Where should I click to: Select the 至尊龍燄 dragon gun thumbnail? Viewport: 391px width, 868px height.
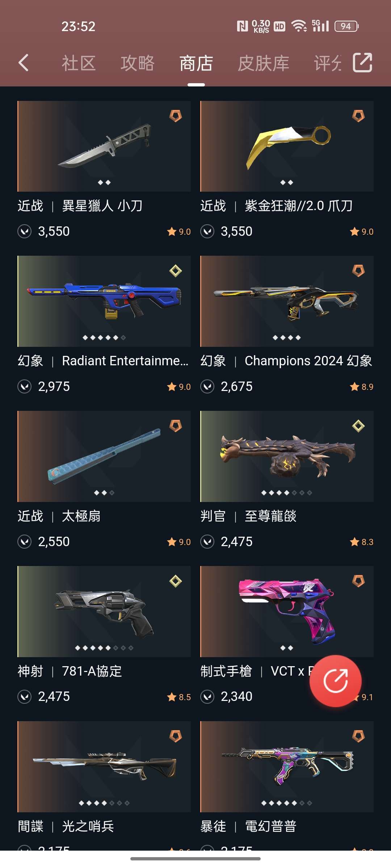tap(287, 456)
